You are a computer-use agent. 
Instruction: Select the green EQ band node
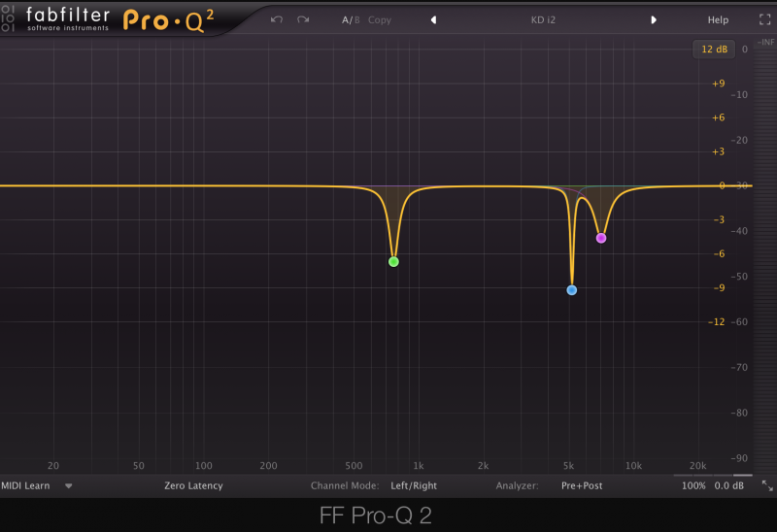393,261
